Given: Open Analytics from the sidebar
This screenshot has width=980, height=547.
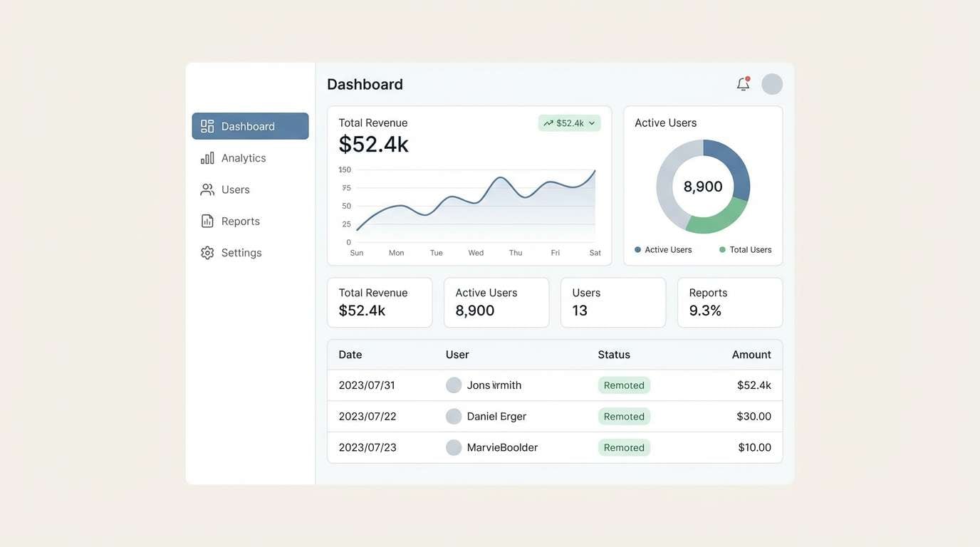Looking at the screenshot, I should coord(207,157).
